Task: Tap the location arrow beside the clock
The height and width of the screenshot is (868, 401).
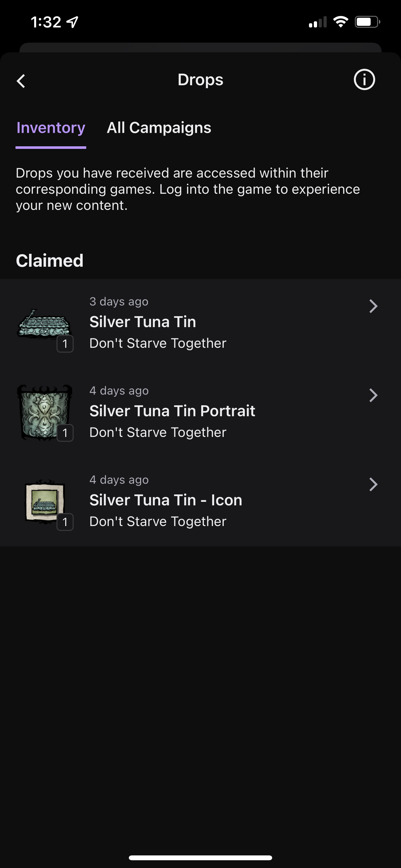Action: (72, 22)
